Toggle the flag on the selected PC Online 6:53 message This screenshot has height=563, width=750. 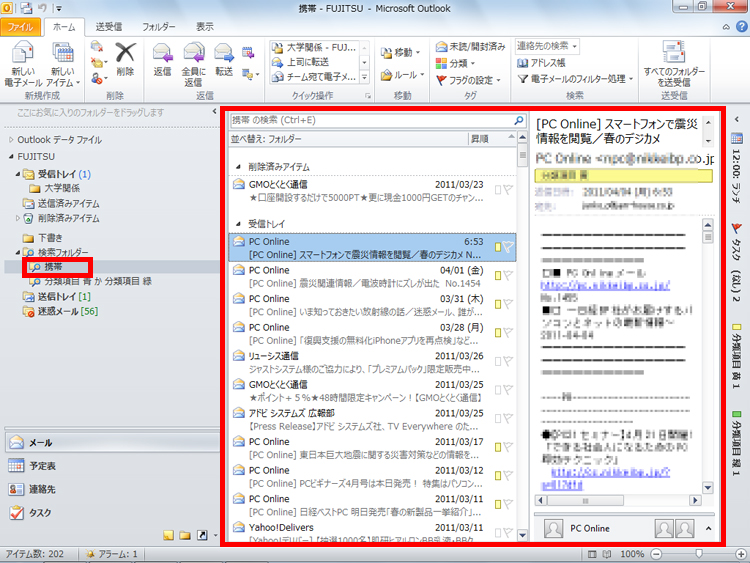pos(508,247)
